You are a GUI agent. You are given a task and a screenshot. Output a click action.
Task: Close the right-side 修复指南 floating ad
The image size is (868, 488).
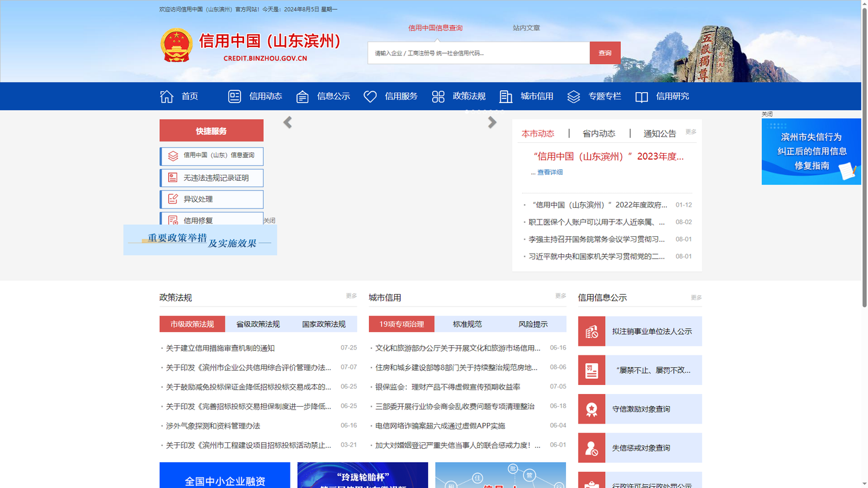(x=767, y=114)
